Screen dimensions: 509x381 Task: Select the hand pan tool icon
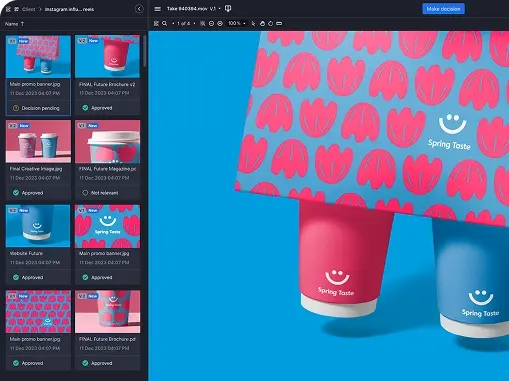(262, 24)
